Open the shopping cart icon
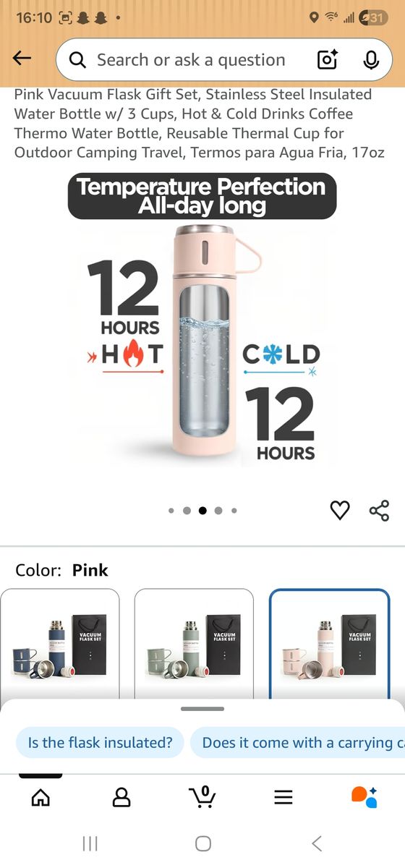405x868 pixels. click(202, 796)
